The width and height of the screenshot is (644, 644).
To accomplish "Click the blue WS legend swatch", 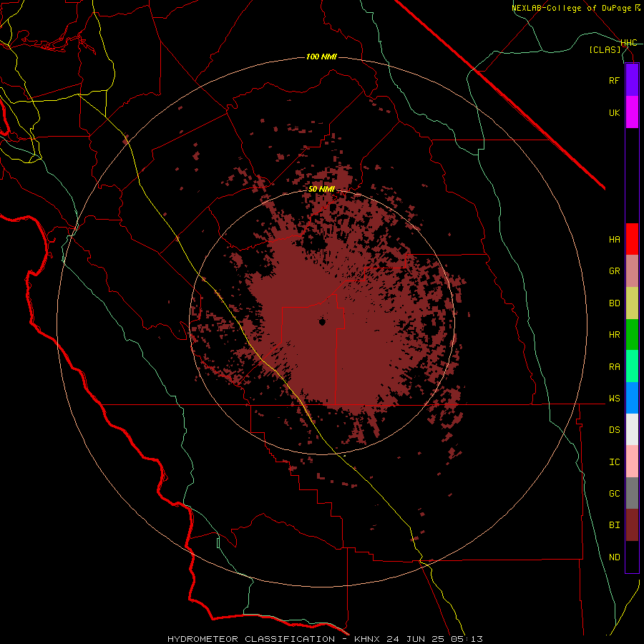I will (632, 398).
